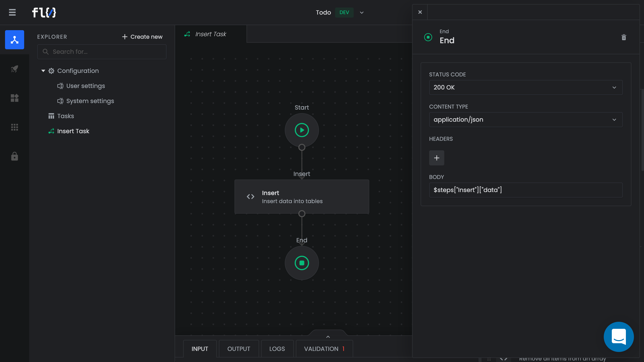Click the STATUS CODE label
This screenshot has width=644, height=362.
pyautogui.click(x=448, y=74)
